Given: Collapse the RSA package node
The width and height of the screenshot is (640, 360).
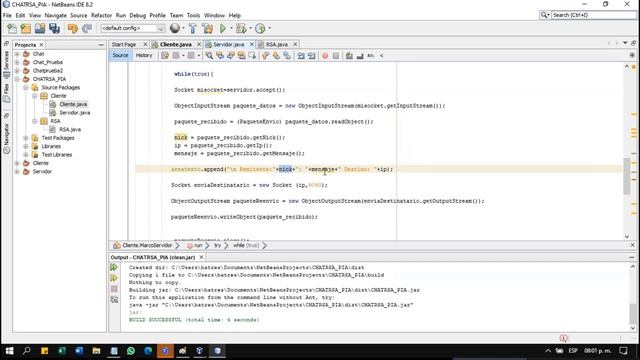Looking at the screenshot, I should [x=35, y=121].
